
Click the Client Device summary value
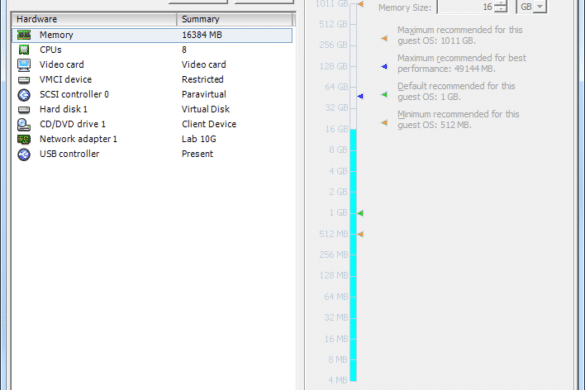[209, 124]
